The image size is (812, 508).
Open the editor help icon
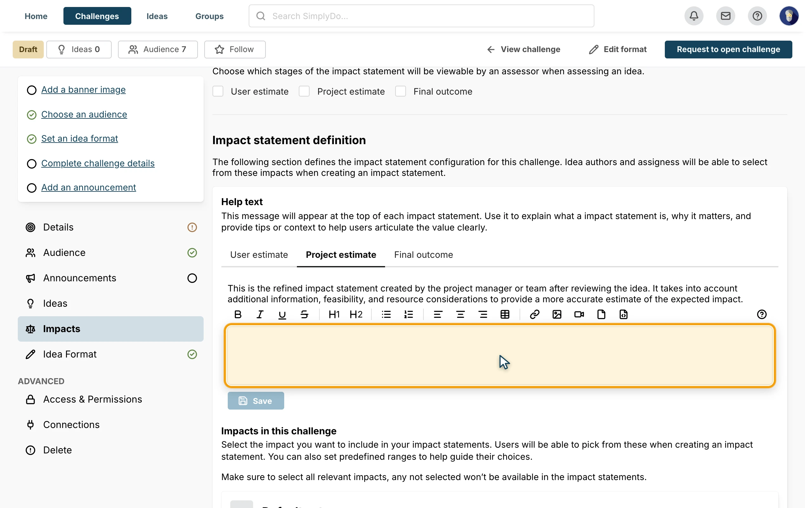click(x=762, y=314)
